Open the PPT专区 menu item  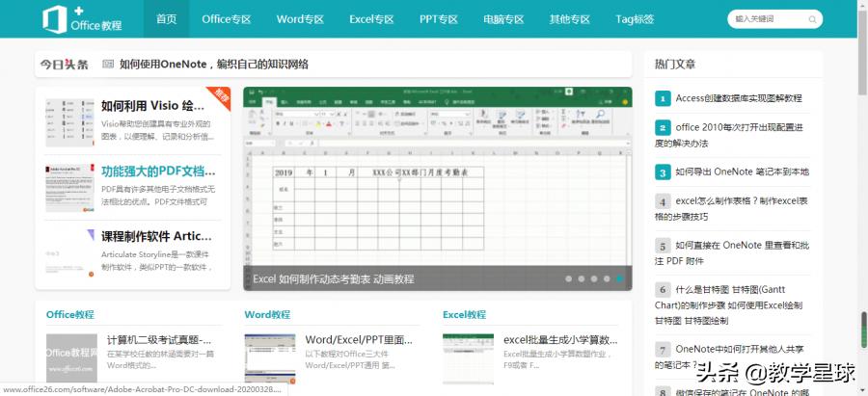439,19
